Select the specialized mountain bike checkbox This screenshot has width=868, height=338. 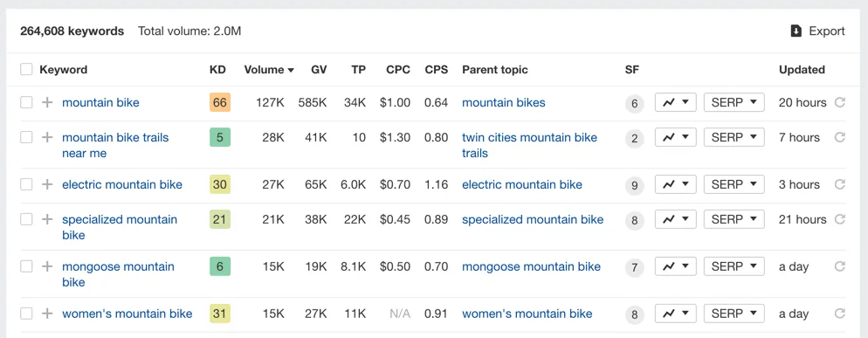[x=26, y=219]
